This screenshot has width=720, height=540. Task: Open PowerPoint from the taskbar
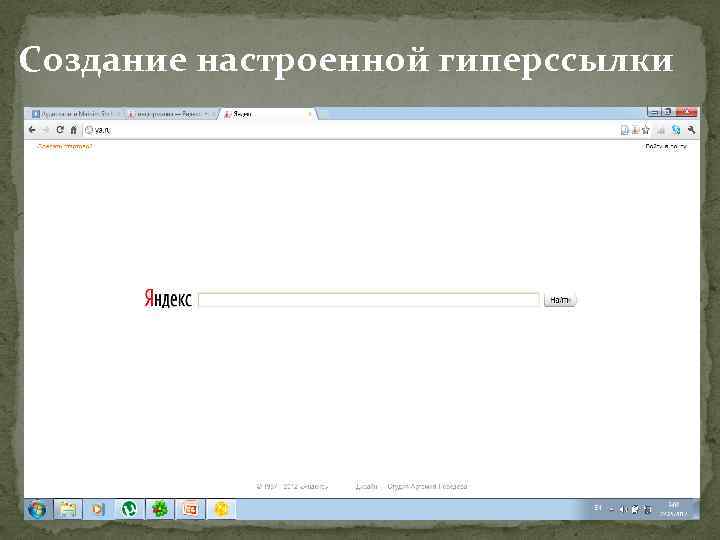[x=190, y=509]
